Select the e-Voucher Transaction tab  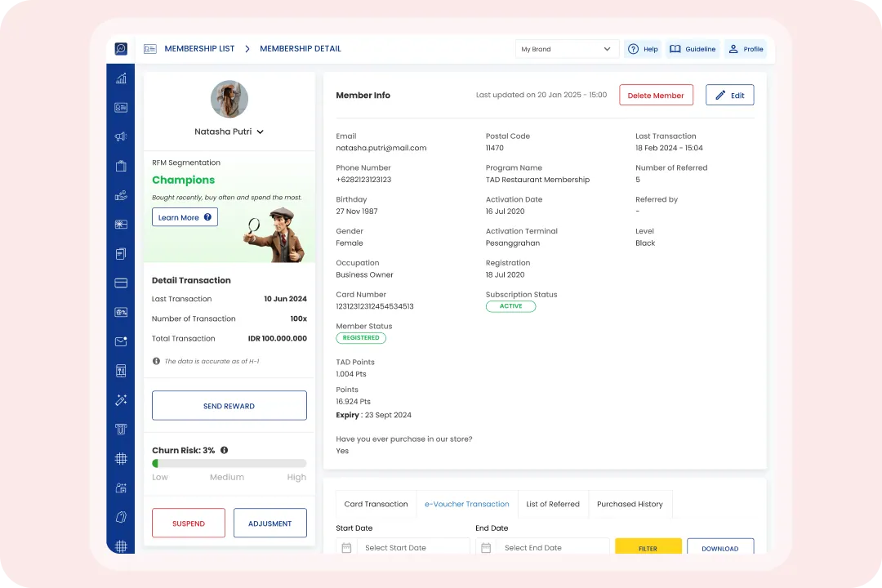pyautogui.click(x=467, y=504)
